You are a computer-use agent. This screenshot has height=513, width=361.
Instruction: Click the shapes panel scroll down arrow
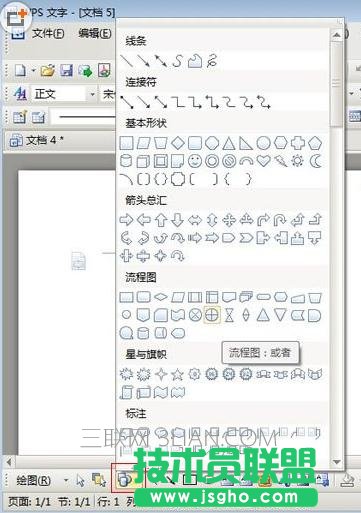click(x=337, y=462)
